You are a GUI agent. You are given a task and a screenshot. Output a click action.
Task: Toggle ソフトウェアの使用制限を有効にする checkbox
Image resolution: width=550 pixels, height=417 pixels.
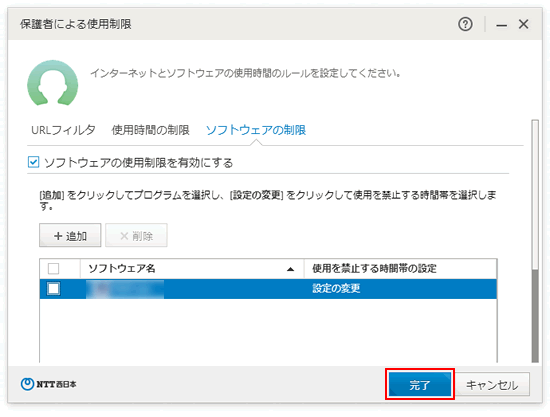tap(33, 162)
